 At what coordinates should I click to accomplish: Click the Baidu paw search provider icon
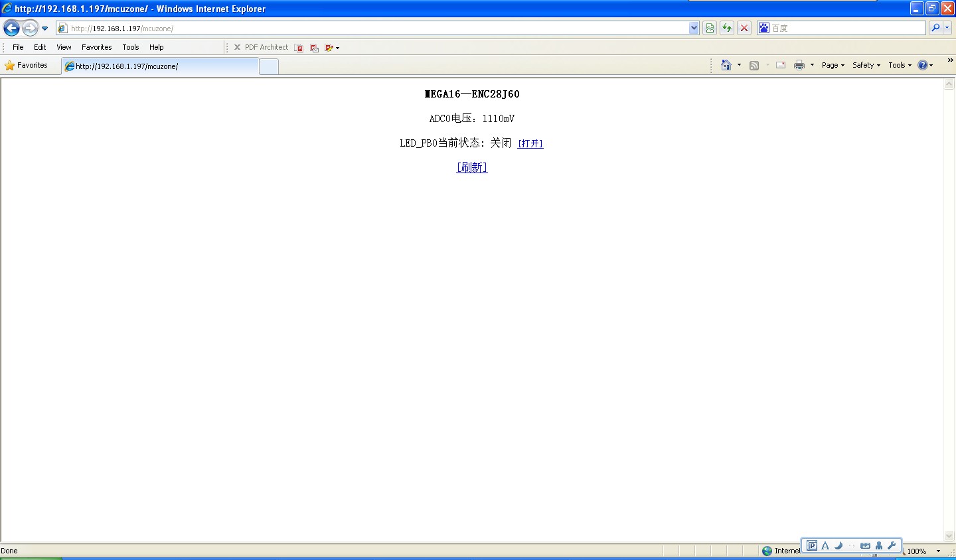click(764, 28)
